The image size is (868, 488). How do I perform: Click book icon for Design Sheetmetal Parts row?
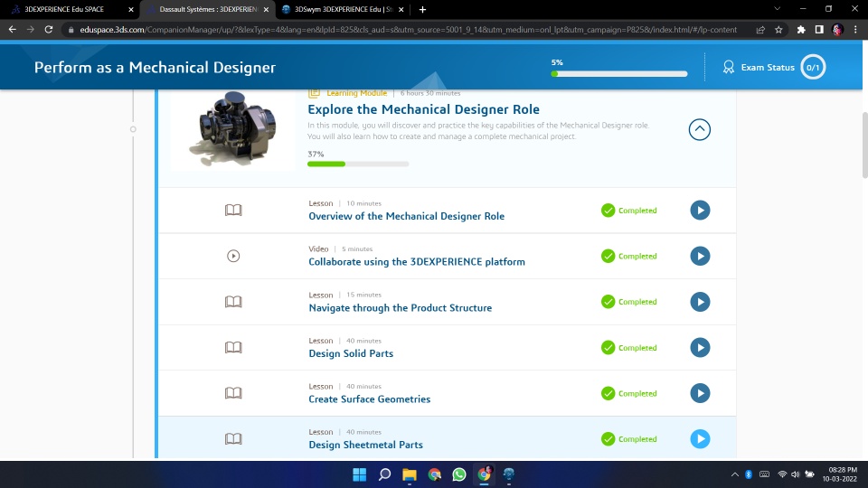pyautogui.click(x=233, y=439)
